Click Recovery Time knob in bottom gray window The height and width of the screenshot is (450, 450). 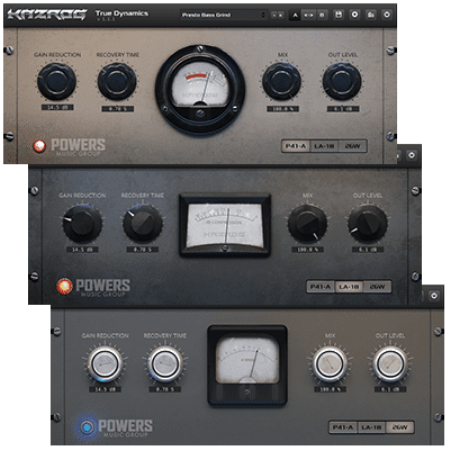pyautogui.click(x=165, y=364)
